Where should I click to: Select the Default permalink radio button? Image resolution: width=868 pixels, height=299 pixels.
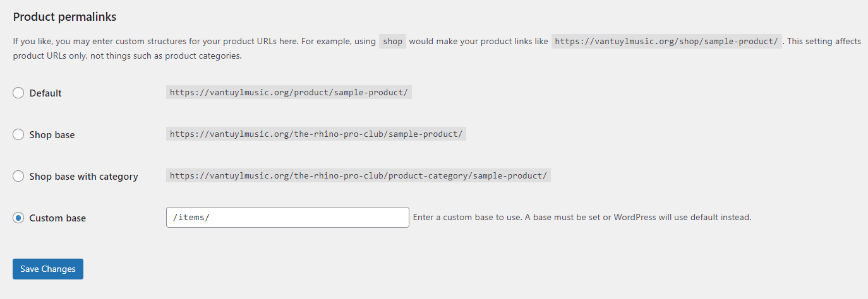coord(18,93)
